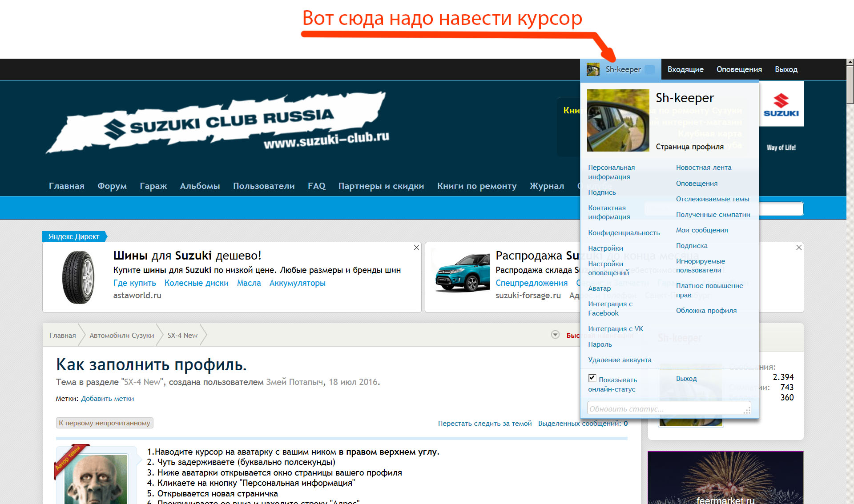This screenshot has width=854, height=504.
Task: Open Обложка профиля
Action: (x=706, y=310)
